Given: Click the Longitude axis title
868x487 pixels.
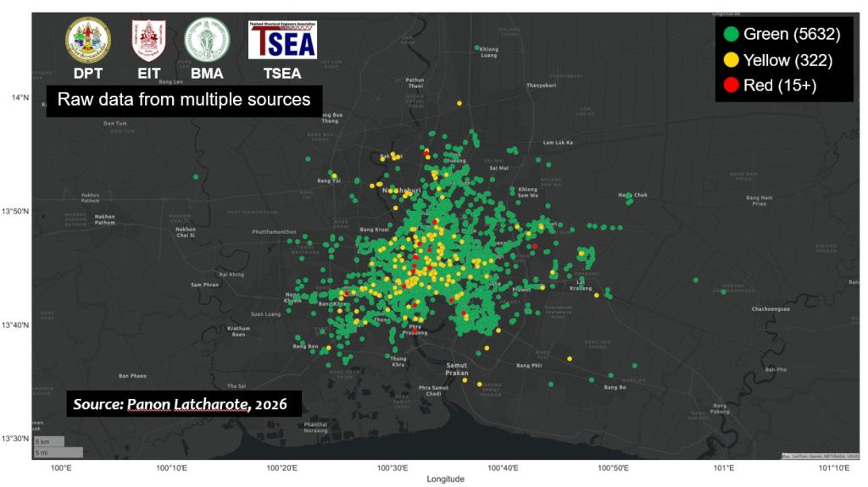Looking at the screenshot, I should point(445,479).
